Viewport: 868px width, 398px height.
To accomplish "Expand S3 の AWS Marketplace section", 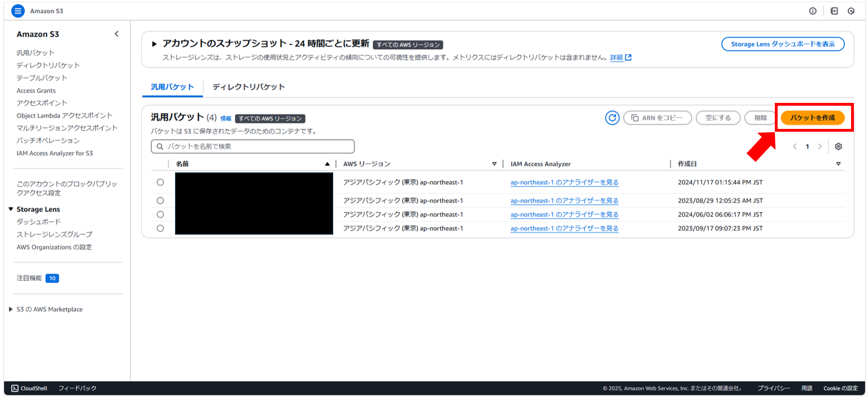I will (11, 309).
